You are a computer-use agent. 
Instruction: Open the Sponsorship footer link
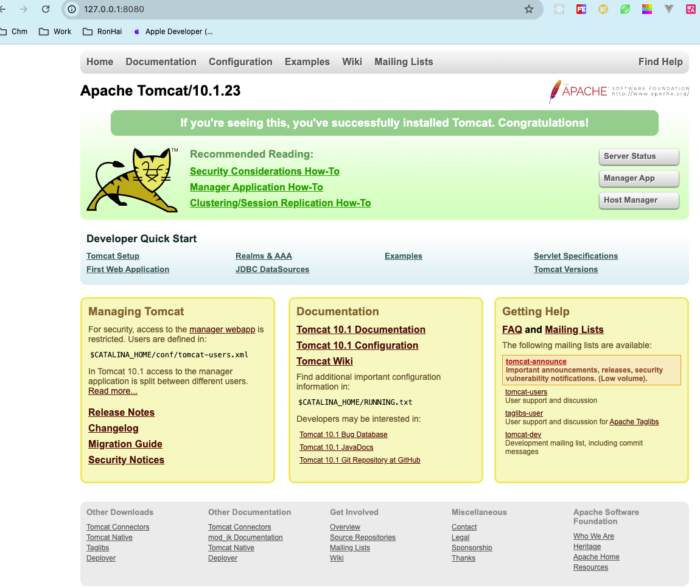(x=471, y=548)
